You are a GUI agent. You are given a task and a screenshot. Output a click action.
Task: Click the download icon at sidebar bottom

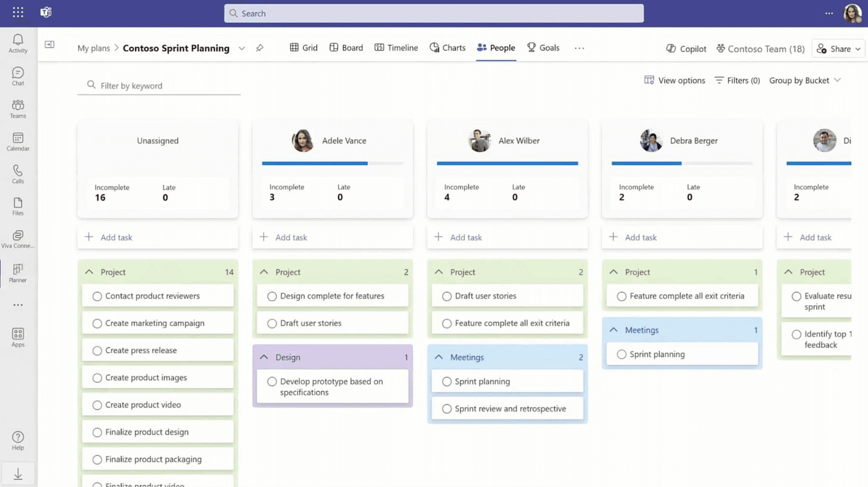(18, 475)
